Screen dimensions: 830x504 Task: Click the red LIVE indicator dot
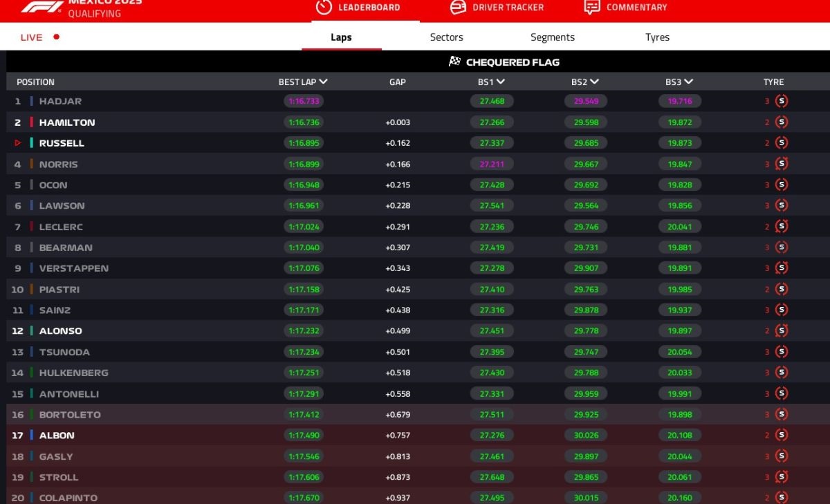coord(57,37)
